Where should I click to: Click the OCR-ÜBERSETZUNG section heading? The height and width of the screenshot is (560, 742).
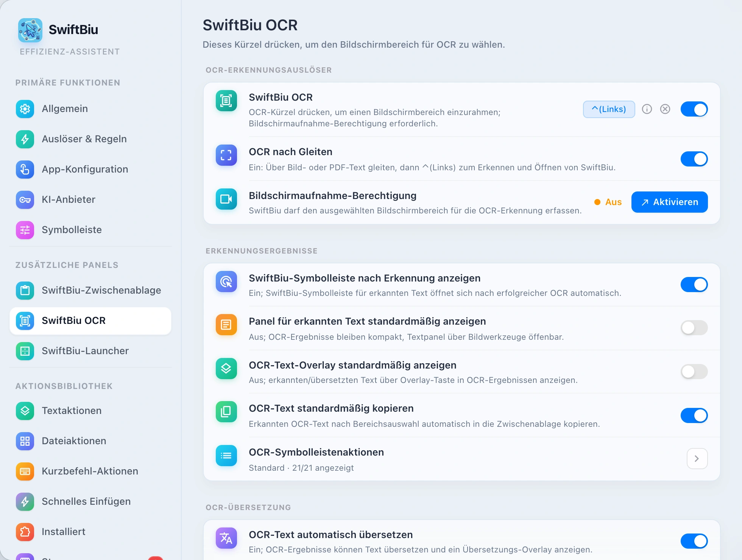coord(248,507)
